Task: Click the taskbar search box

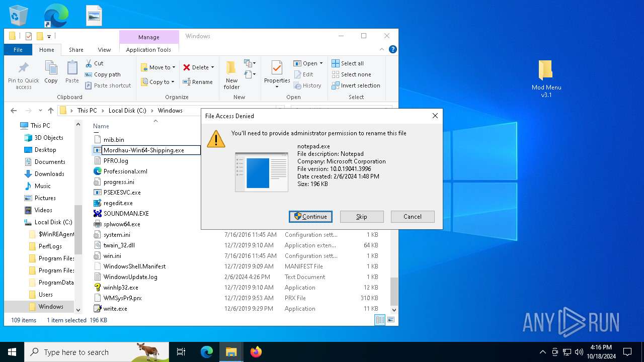Action: (x=97, y=352)
